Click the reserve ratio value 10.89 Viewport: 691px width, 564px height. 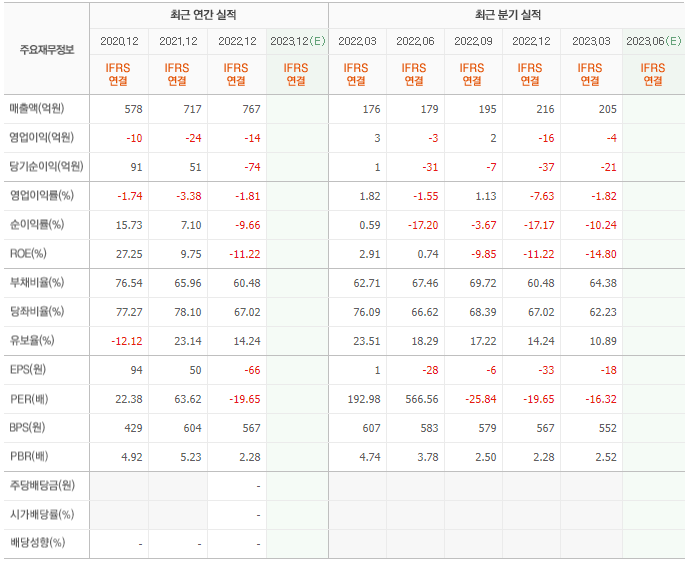[x=603, y=341]
